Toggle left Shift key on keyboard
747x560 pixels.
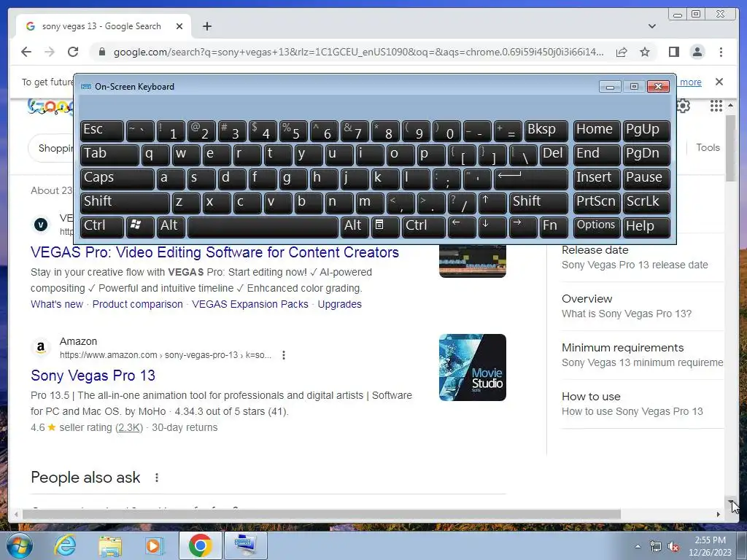pyautogui.click(x=125, y=203)
